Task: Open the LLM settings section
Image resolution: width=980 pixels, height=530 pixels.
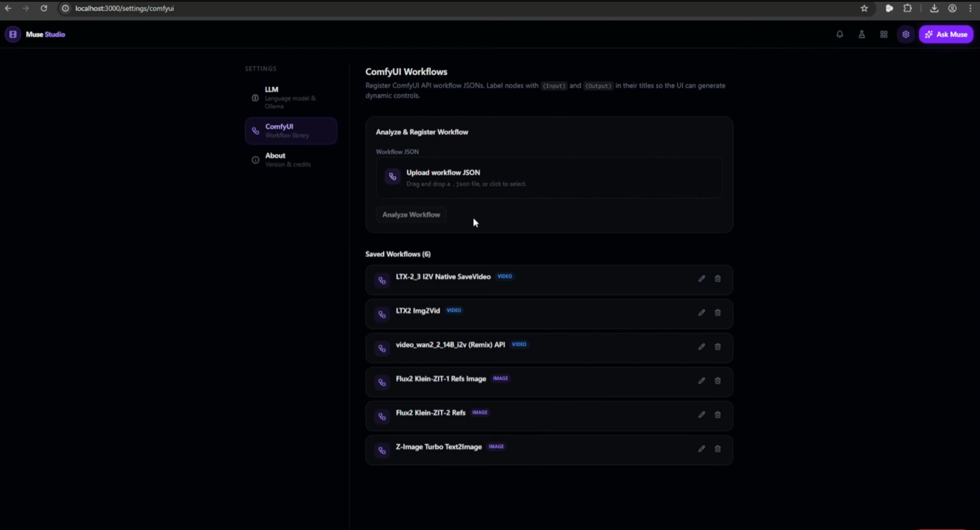Action: (x=290, y=97)
